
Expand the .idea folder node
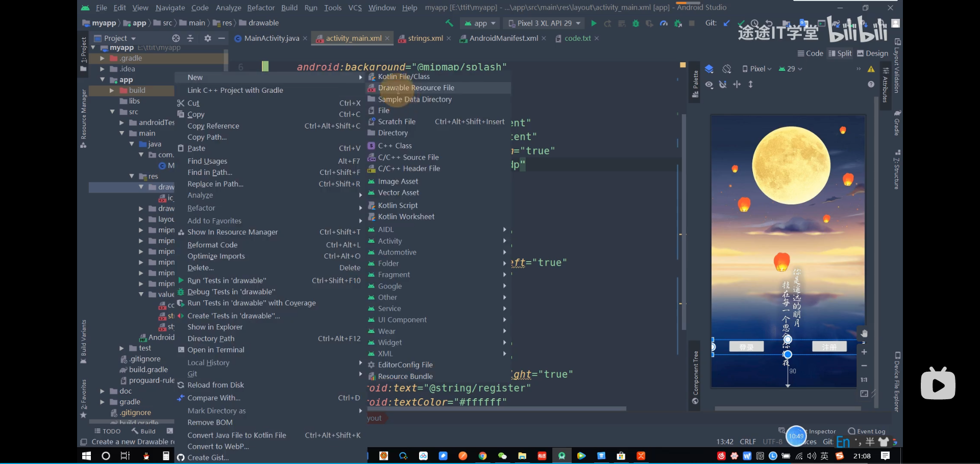pyautogui.click(x=103, y=69)
